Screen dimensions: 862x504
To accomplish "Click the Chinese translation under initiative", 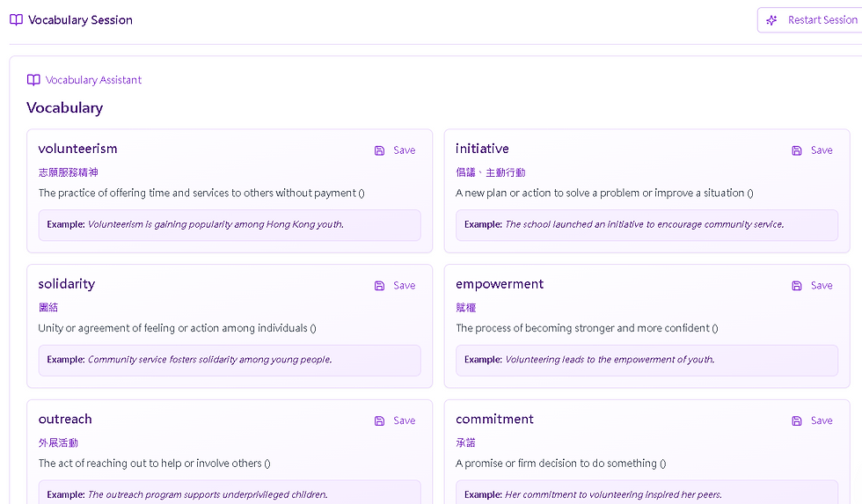I will click(491, 172).
